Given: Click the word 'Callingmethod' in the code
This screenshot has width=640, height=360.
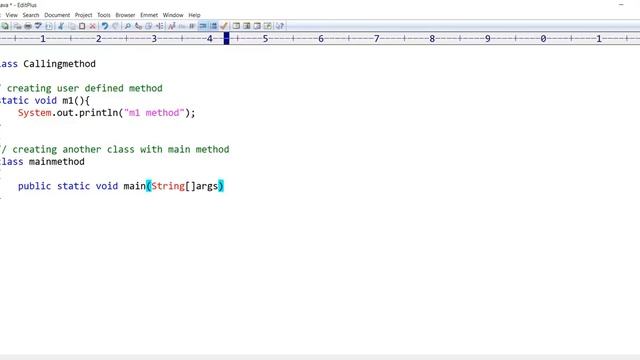Looking at the screenshot, I should (x=60, y=64).
